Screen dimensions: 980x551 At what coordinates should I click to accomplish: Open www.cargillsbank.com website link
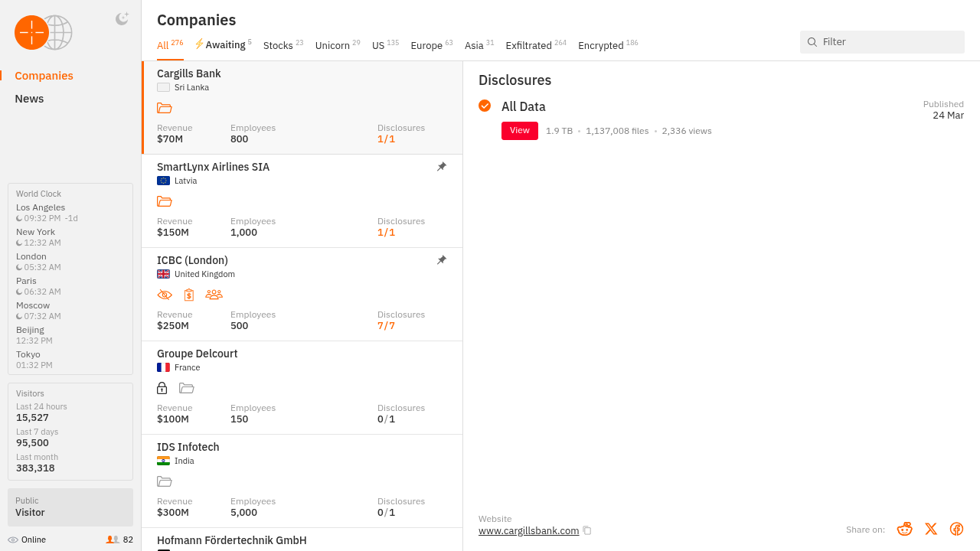(528, 530)
